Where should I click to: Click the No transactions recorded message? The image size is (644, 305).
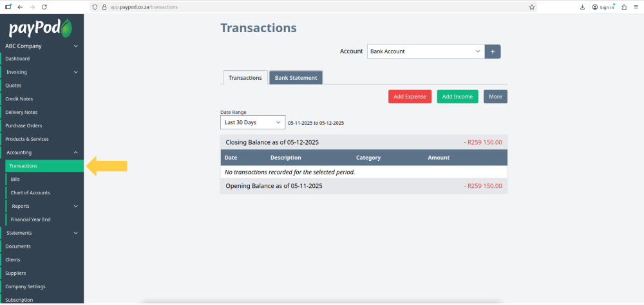tap(290, 172)
